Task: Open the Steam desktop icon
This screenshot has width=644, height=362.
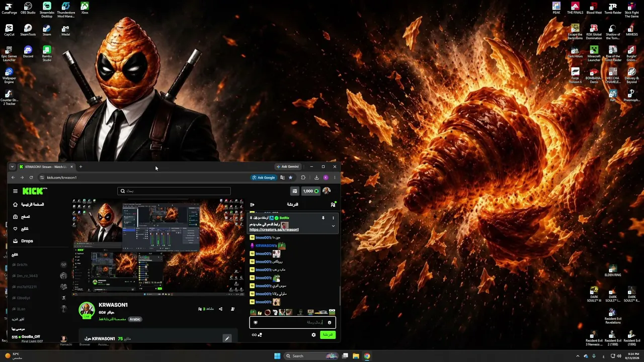Action: pyautogui.click(x=47, y=30)
